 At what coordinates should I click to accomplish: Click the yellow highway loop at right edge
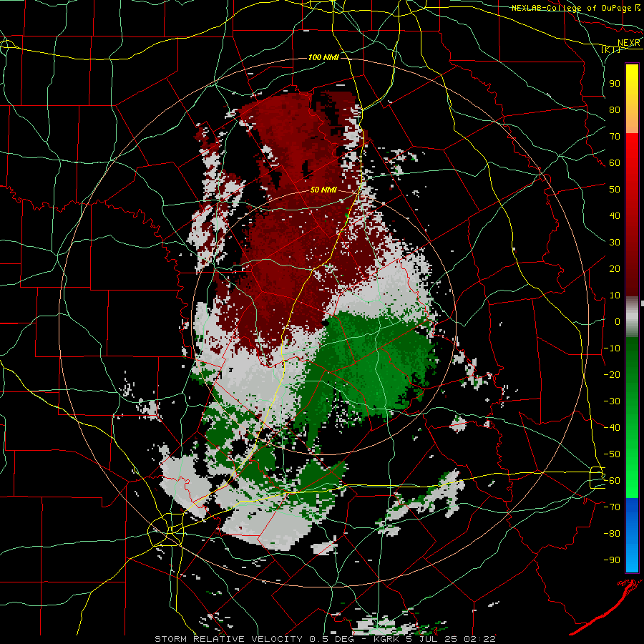pyautogui.click(x=597, y=478)
